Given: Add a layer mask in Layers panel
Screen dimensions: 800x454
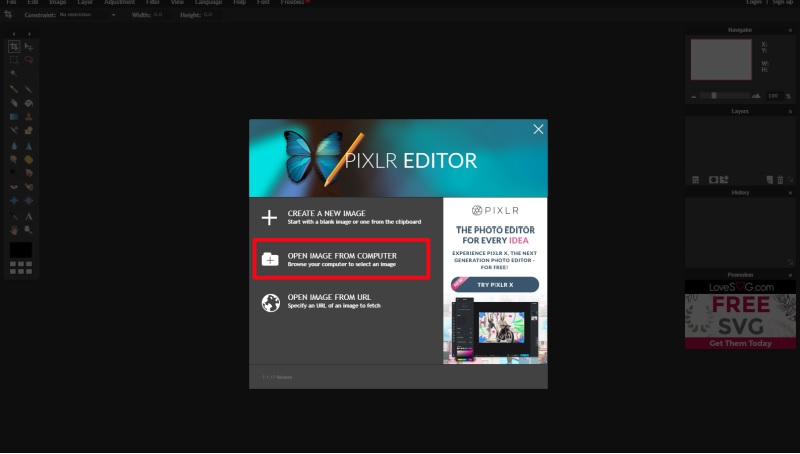Looking at the screenshot, I should (713, 180).
